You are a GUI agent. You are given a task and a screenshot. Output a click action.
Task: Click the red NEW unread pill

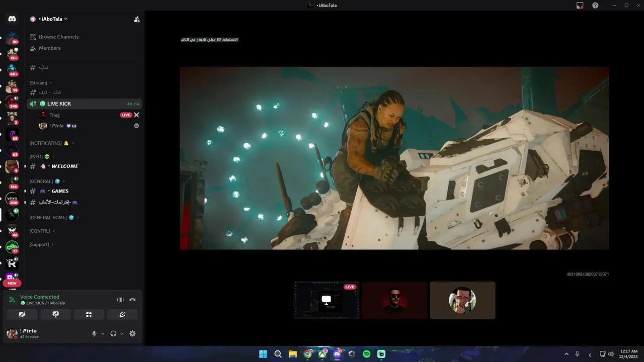[12, 283]
